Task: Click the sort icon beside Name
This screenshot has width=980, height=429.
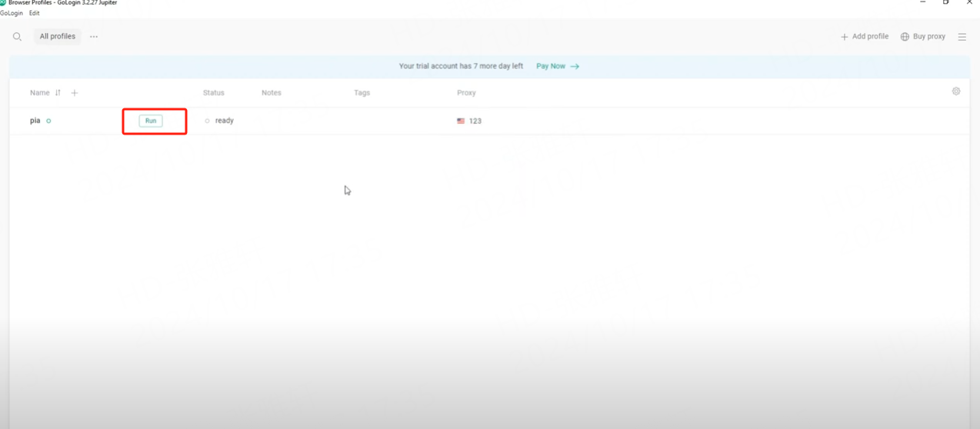Action: point(58,93)
